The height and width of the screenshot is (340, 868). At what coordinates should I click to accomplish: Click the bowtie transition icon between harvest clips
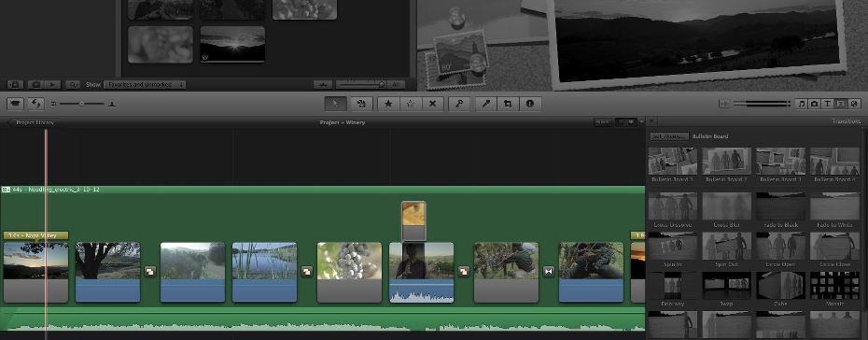[x=549, y=271]
